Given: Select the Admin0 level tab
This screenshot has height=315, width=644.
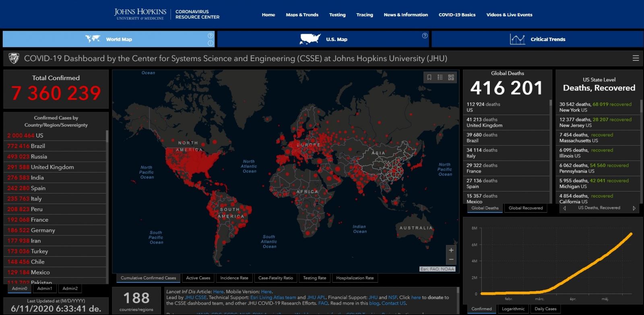Looking at the screenshot, I should pos(20,288).
